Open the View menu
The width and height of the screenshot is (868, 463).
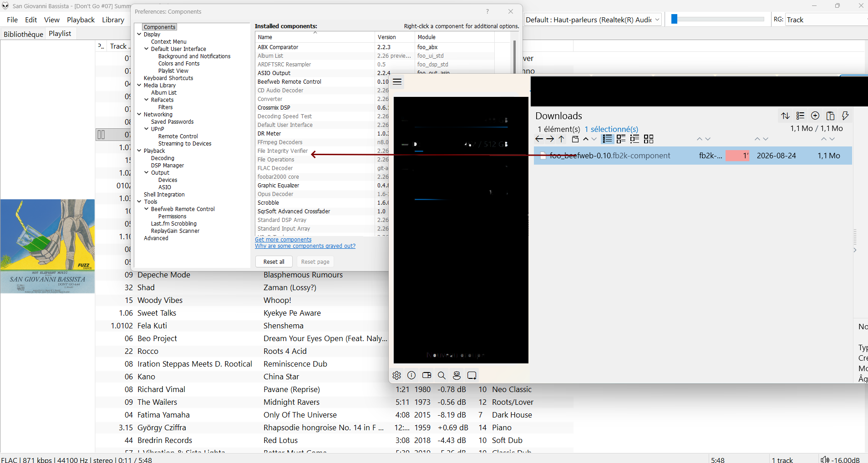[x=51, y=20]
